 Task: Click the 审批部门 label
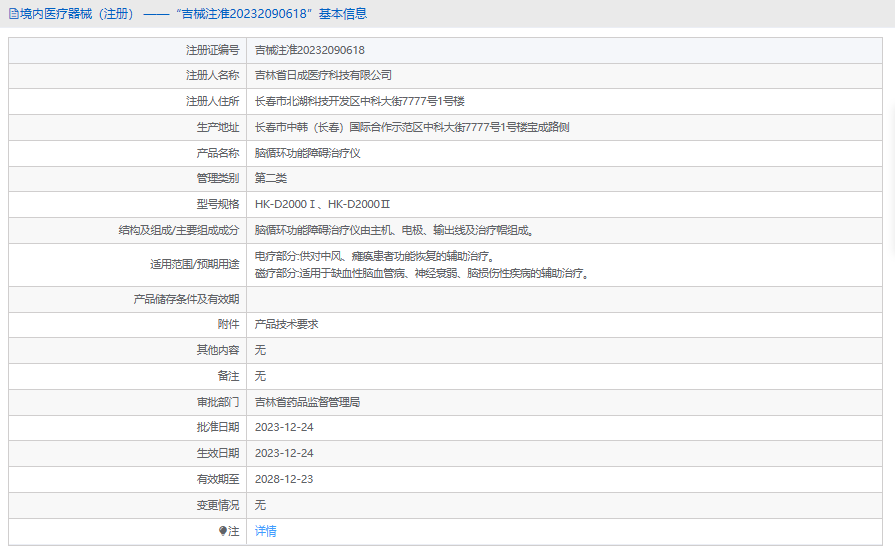(x=218, y=403)
